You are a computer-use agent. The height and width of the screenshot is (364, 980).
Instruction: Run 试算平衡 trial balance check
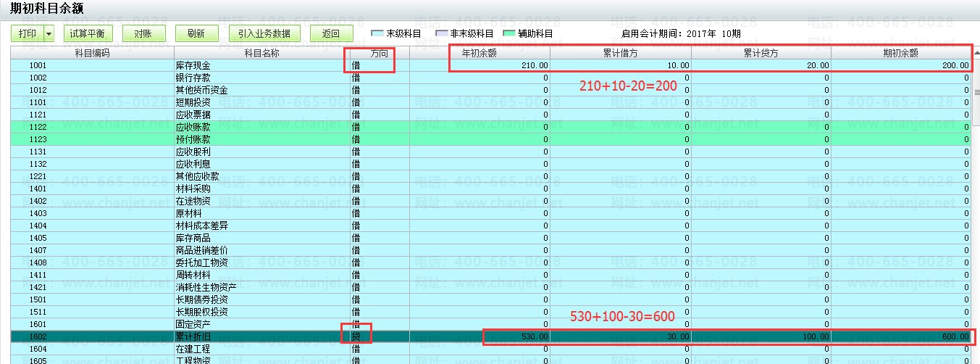click(x=87, y=33)
